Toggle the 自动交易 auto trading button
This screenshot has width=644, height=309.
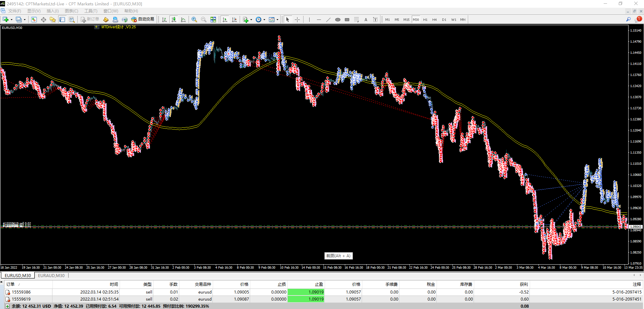click(x=143, y=20)
